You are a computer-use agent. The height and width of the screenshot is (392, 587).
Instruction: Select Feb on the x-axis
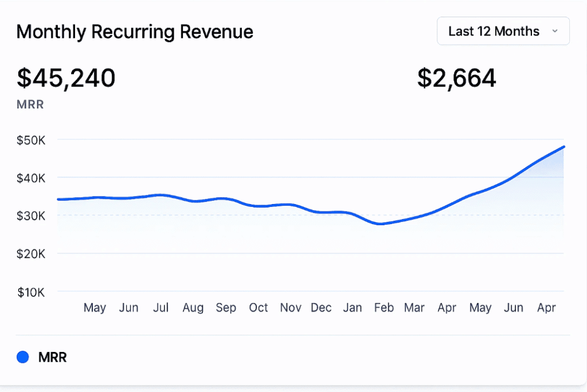click(384, 308)
